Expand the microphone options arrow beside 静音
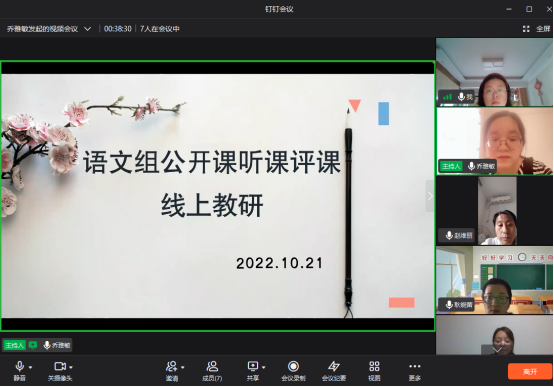Screen dimensions: 554x387 pyautogui.click(x=30, y=367)
